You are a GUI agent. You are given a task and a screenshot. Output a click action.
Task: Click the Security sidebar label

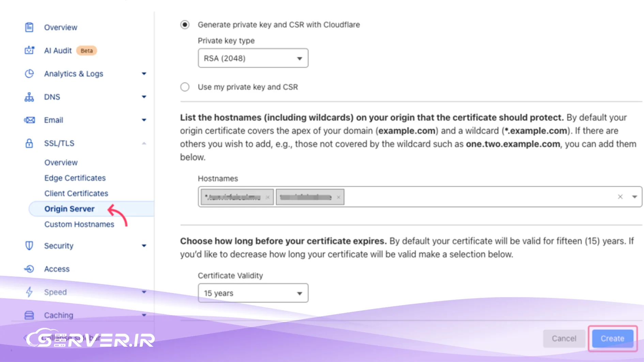click(x=59, y=246)
